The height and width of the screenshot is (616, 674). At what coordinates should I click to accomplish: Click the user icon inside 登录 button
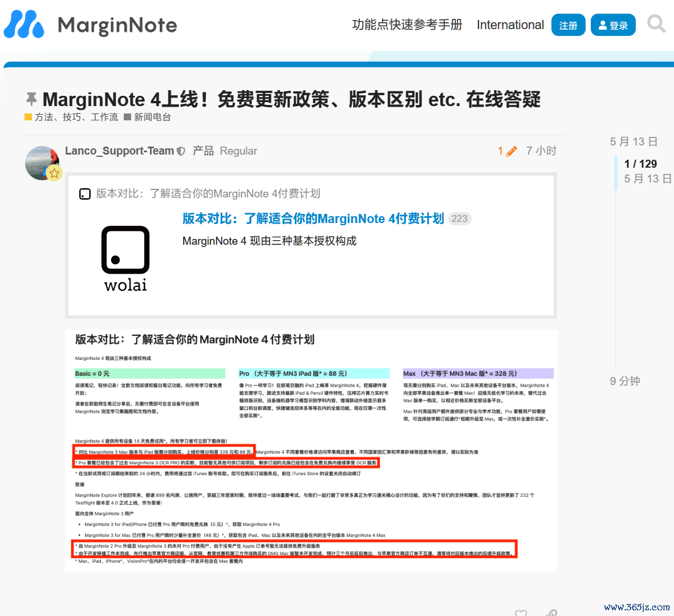[x=603, y=25]
